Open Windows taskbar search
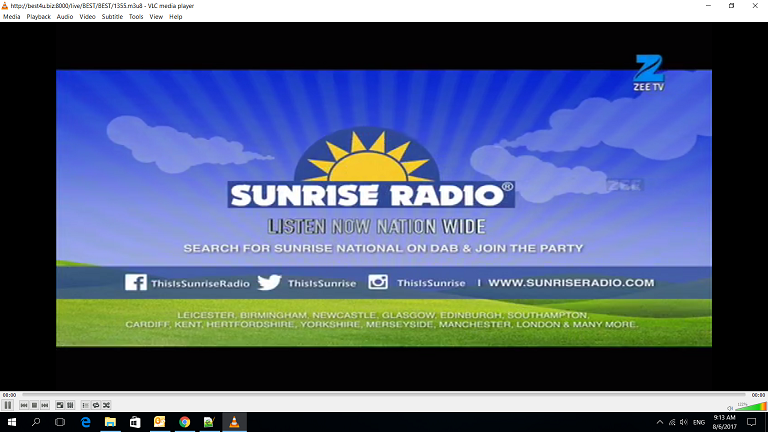 coord(36,422)
